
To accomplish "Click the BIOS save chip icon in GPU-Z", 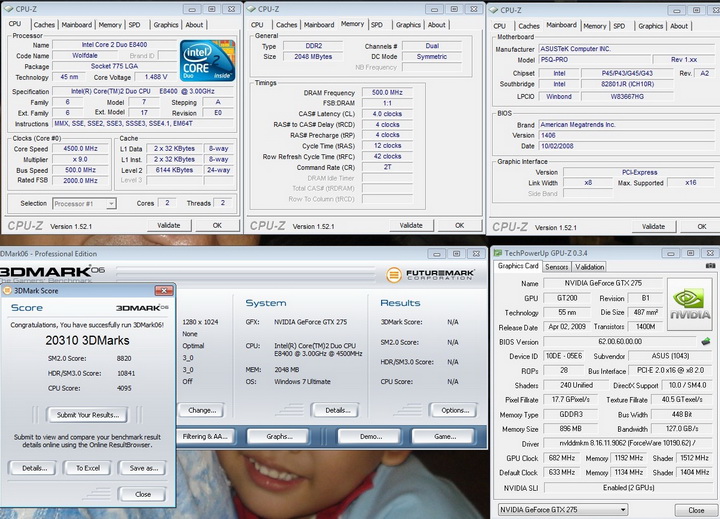I will pyautogui.click(x=704, y=342).
